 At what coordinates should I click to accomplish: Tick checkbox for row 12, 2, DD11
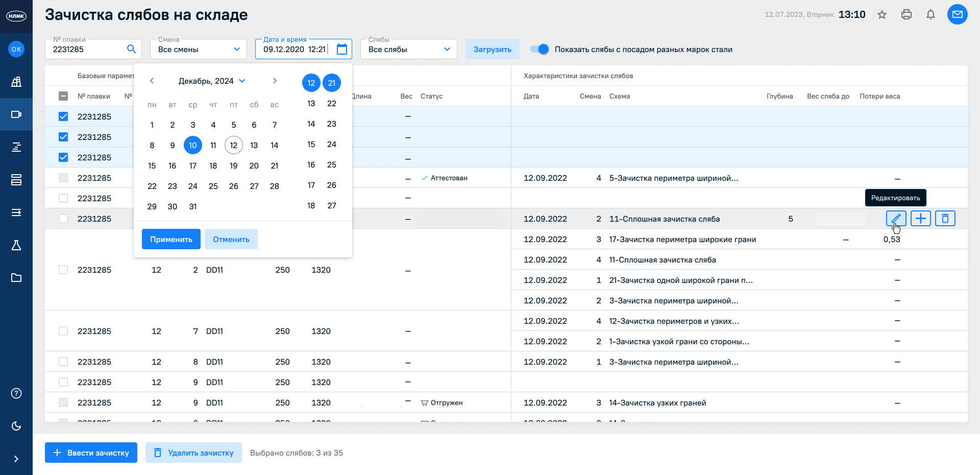click(63, 270)
